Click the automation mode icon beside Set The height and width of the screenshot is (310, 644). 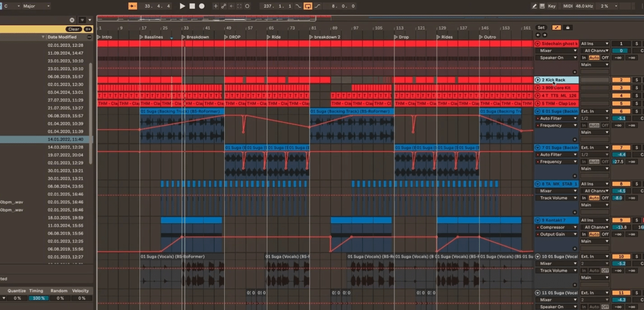click(557, 28)
